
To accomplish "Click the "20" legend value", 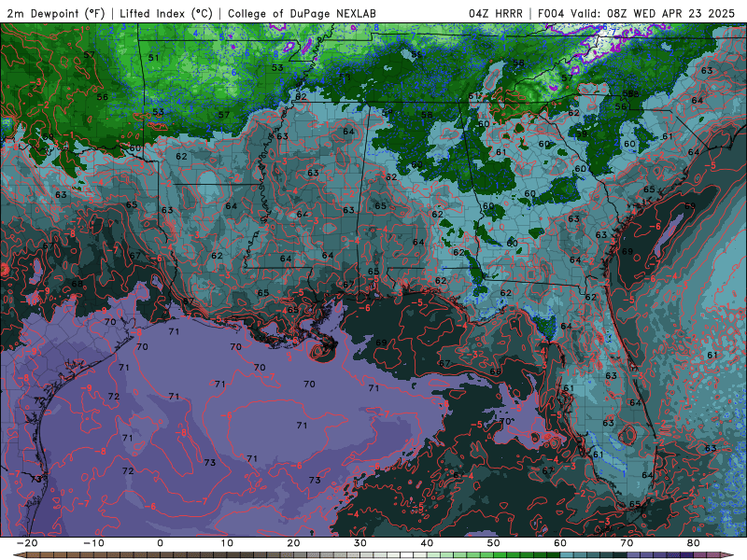I will click(293, 543).
